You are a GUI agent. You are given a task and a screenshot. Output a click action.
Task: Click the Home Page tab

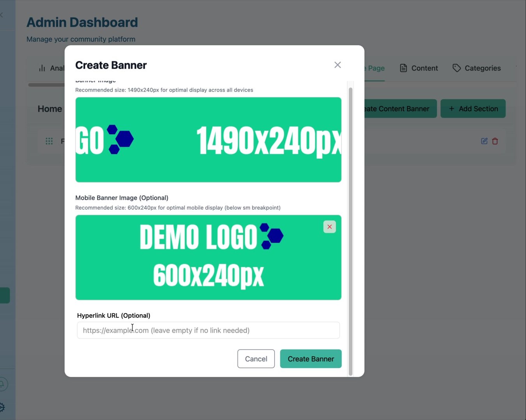coord(374,68)
